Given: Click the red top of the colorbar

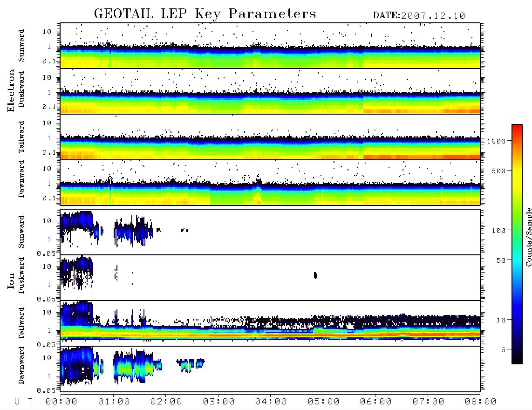Looking at the screenshot, I should (x=517, y=128).
